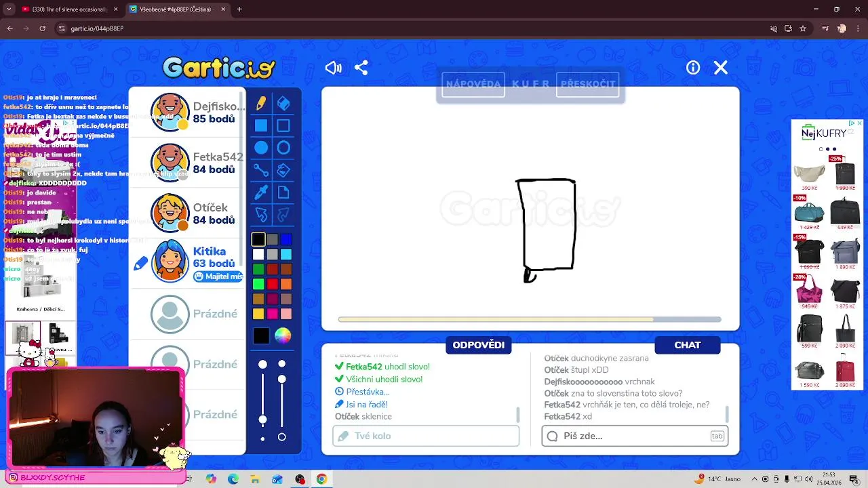Select the dark gray color swatch
This screenshot has width=868, height=488.
click(273, 239)
